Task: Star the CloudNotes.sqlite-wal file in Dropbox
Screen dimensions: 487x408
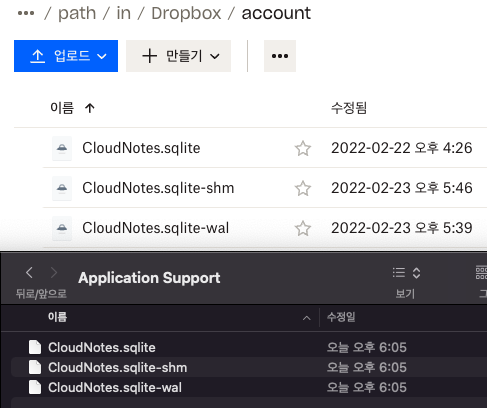Action: pos(303,228)
